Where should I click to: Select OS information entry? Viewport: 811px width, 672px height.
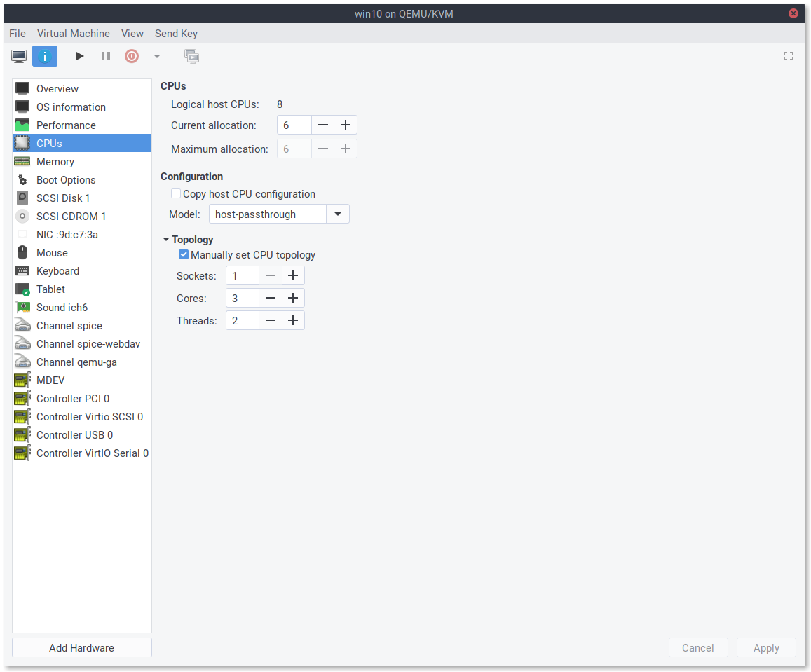coord(82,107)
